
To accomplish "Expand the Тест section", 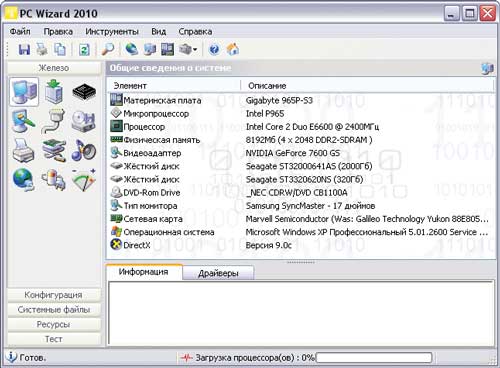I will (54, 339).
